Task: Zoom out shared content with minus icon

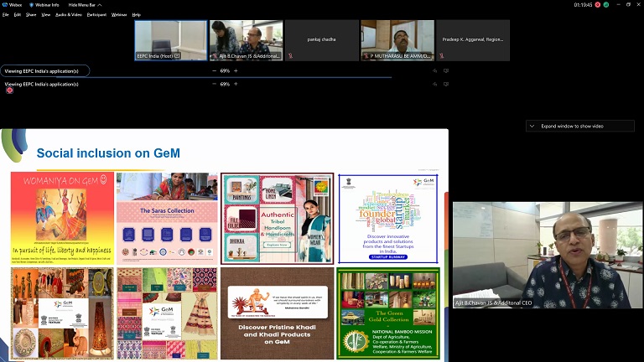Action: pos(214,71)
